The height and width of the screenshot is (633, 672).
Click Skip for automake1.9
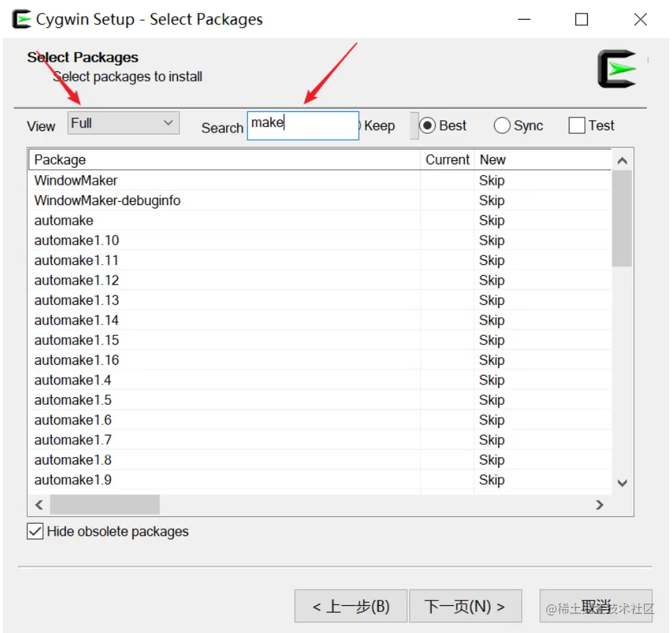491,480
